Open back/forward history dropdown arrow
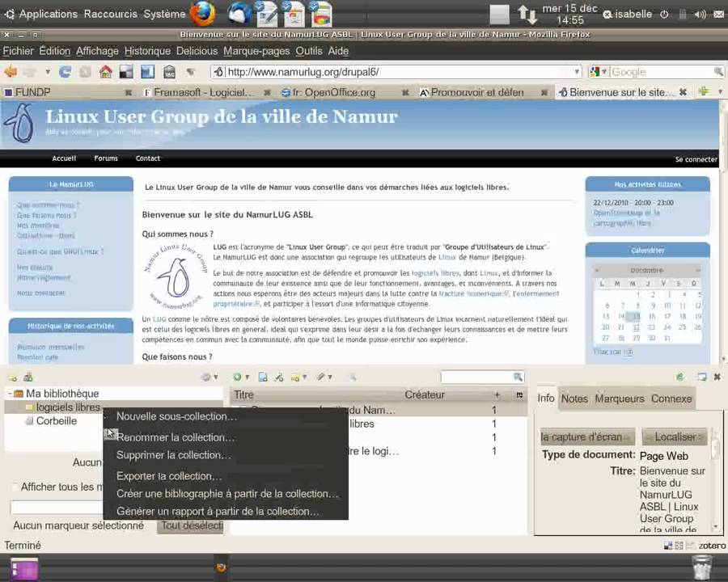Screen dimensions: 728x582 pos(48,72)
